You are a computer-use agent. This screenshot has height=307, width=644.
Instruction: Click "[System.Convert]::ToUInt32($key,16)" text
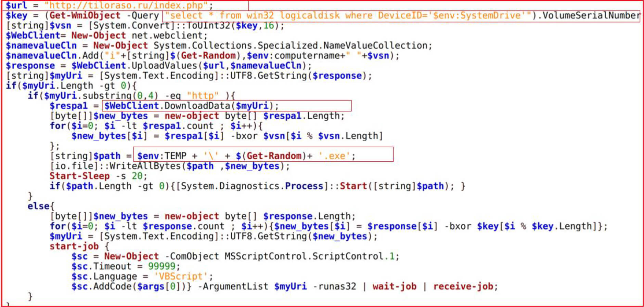click(x=184, y=26)
